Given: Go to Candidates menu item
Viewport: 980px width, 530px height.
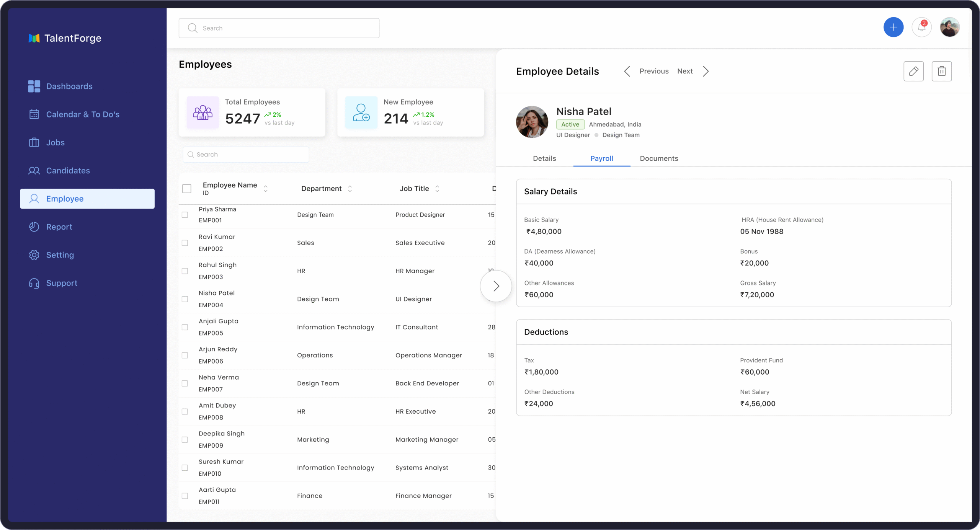Looking at the screenshot, I should coord(68,171).
